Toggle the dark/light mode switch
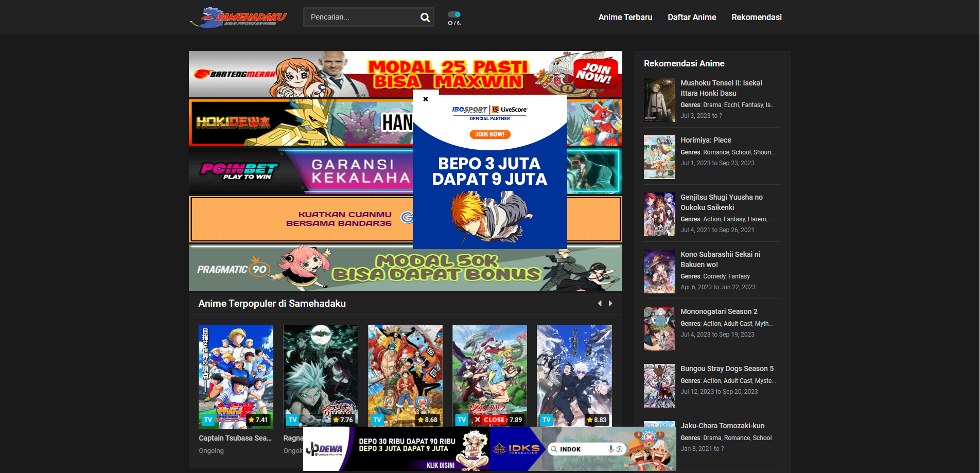This screenshot has width=980, height=473. 454,15
